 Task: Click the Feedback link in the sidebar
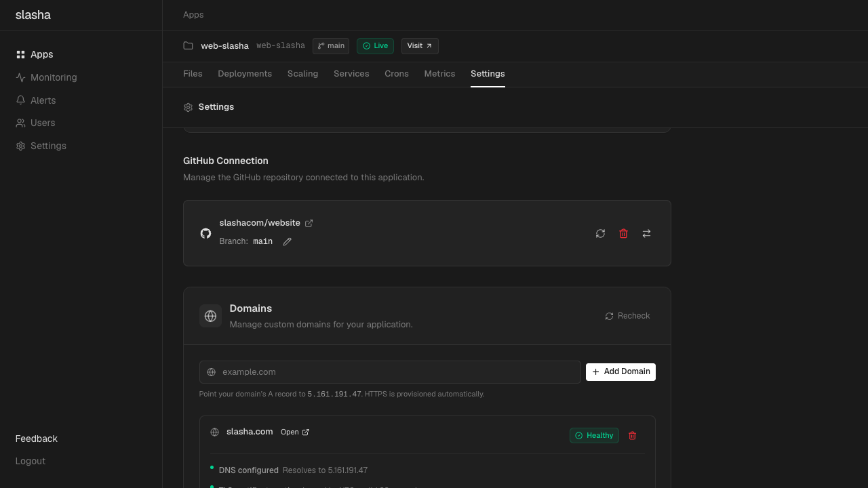click(37, 439)
